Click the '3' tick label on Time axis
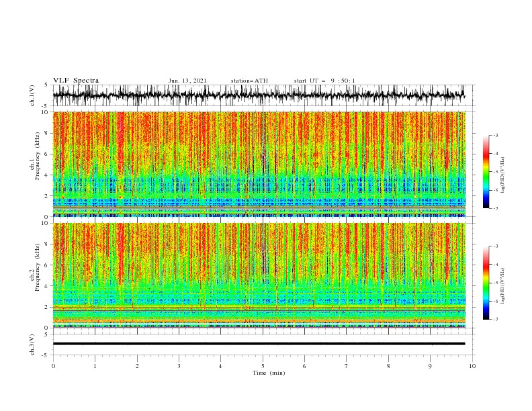Image resolution: width=532 pixels, height=411 pixels. (179, 366)
